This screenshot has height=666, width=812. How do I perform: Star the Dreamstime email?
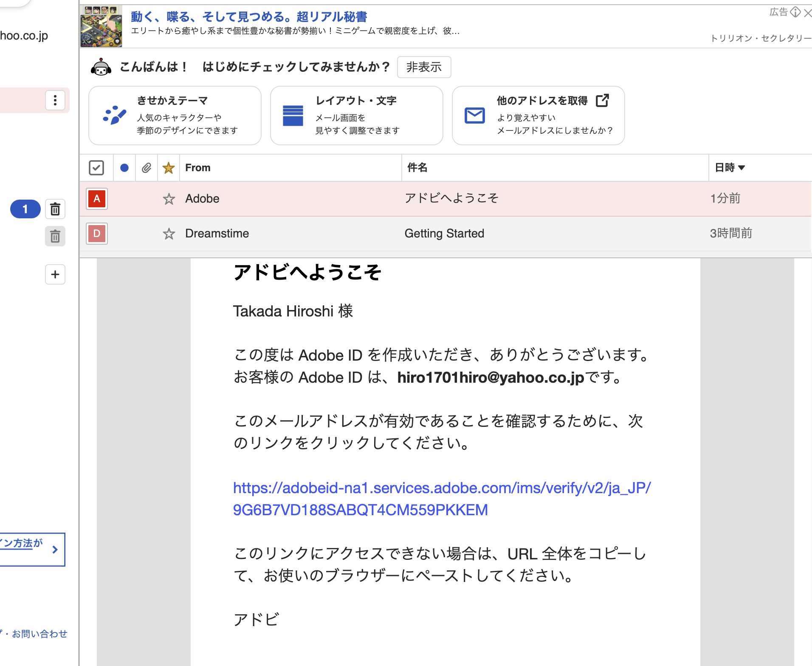coord(169,234)
